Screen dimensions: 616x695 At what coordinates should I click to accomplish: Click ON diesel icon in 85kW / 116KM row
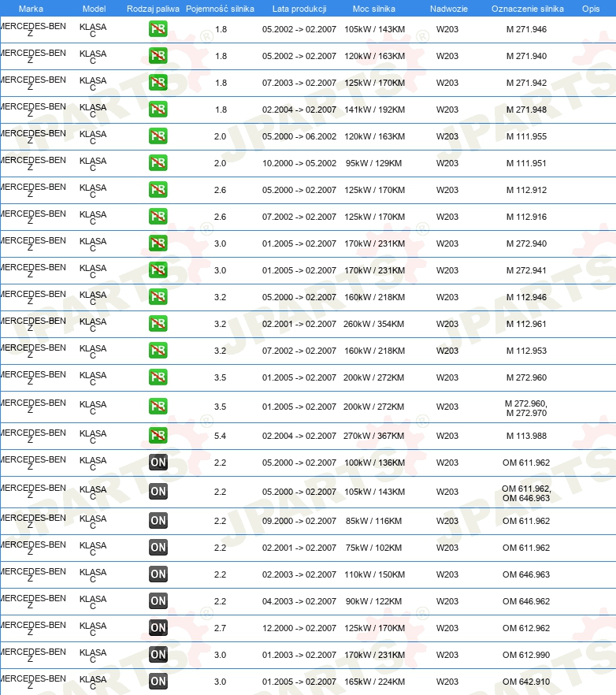coord(158,520)
